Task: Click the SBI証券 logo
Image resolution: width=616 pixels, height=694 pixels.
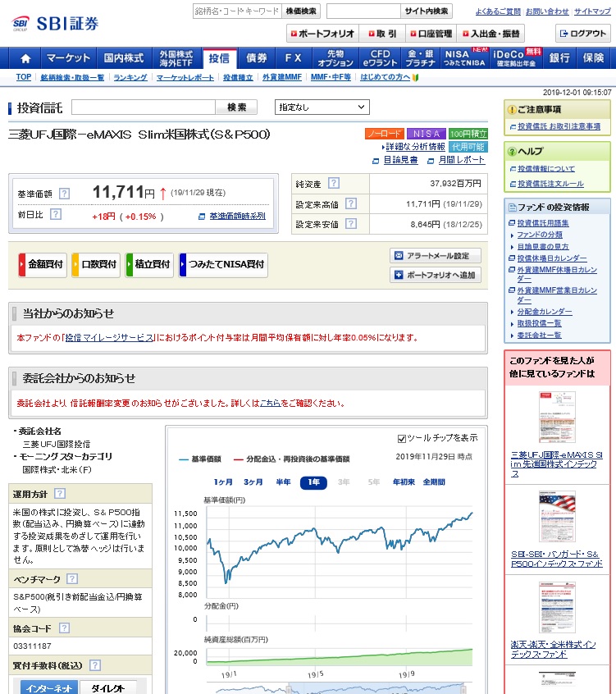Action: (x=55, y=24)
